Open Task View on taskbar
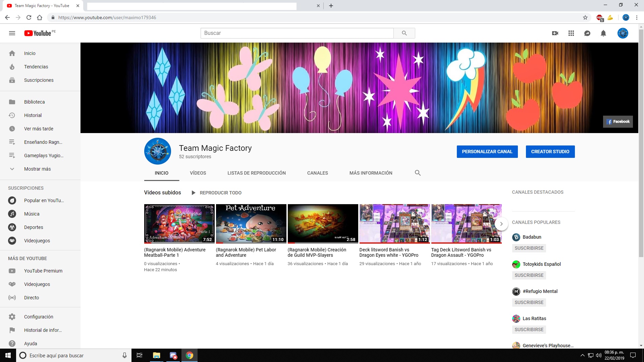This screenshot has width=644, height=362. [140, 355]
